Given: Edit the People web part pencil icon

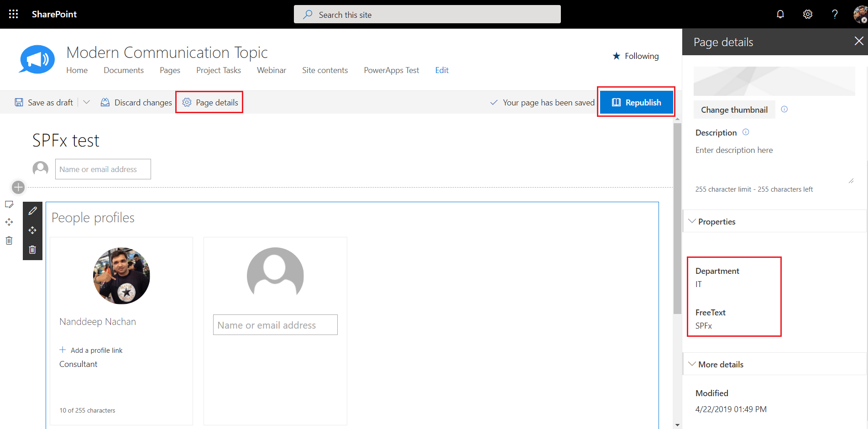Looking at the screenshot, I should (32, 211).
